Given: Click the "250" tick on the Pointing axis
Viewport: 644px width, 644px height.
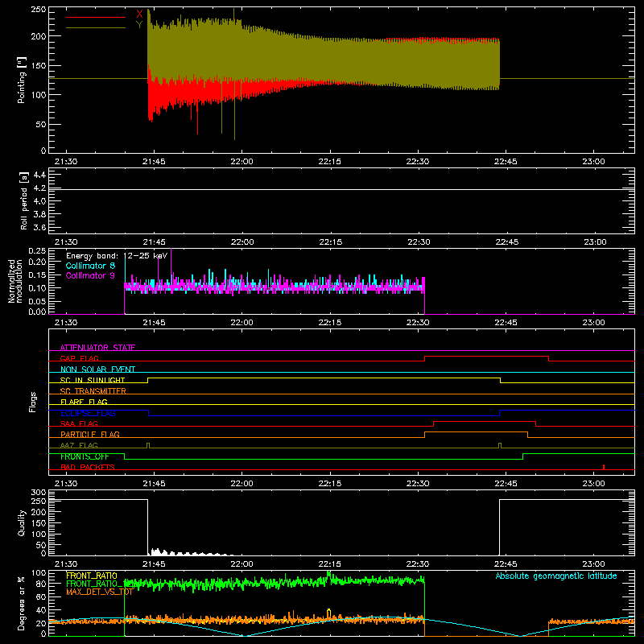Looking at the screenshot, I should [x=39, y=10].
